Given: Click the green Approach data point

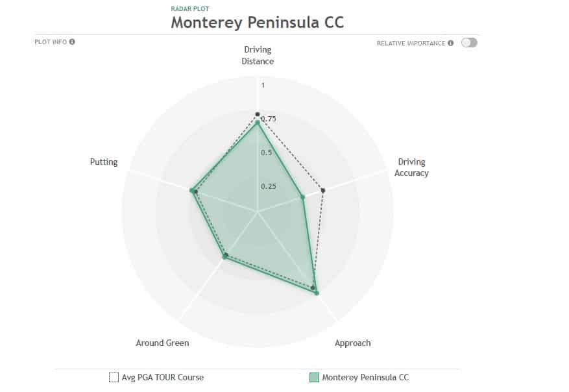Looking at the screenshot, I should (317, 293).
